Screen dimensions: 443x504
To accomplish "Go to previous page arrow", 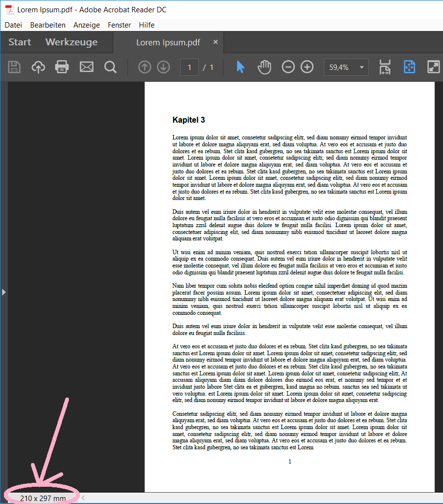I will pyautogui.click(x=144, y=67).
